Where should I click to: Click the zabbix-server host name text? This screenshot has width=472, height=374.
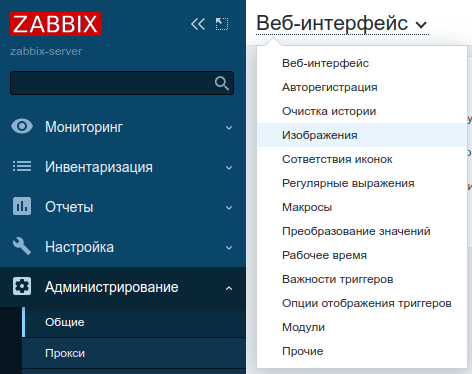pos(46,51)
